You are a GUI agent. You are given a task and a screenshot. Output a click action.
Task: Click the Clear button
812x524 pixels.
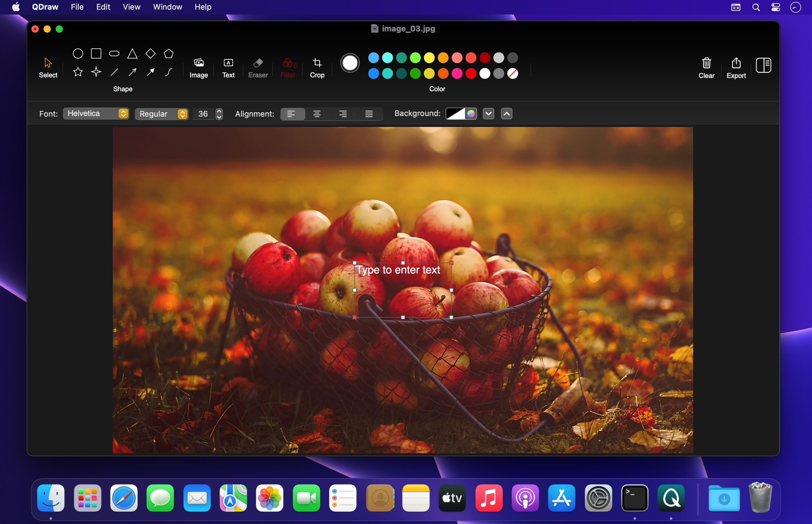coord(706,68)
